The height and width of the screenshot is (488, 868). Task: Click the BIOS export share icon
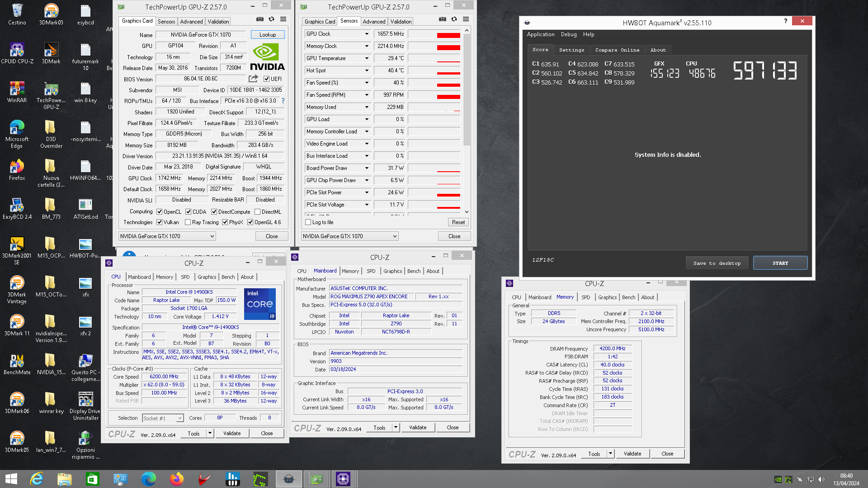[253, 79]
